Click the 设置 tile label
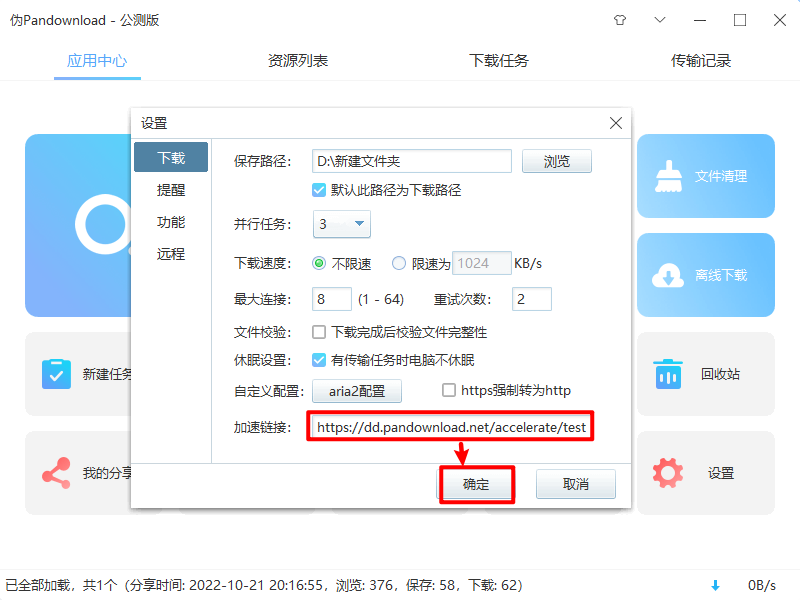The width and height of the screenshot is (800, 600). [721, 473]
